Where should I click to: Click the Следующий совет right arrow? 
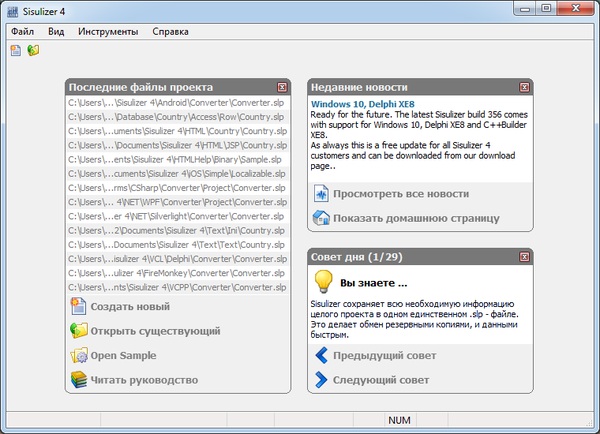(x=321, y=380)
